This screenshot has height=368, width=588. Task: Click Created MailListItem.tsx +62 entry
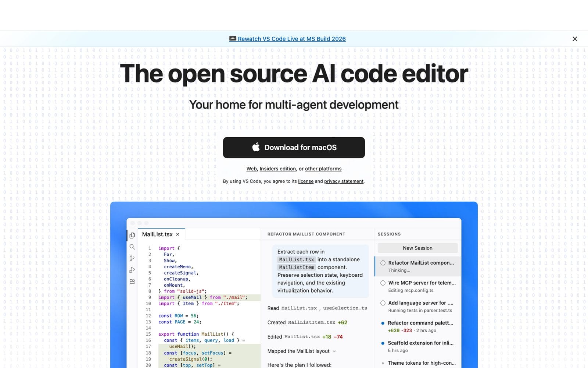click(307, 322)
